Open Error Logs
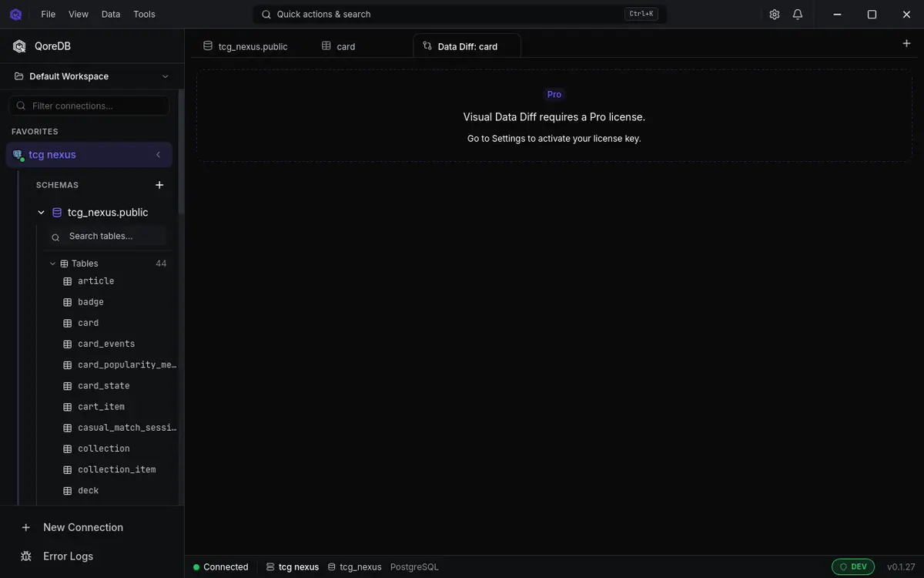Screen dimensions: 924x578 pyautogui.click(x=68, y=556)
